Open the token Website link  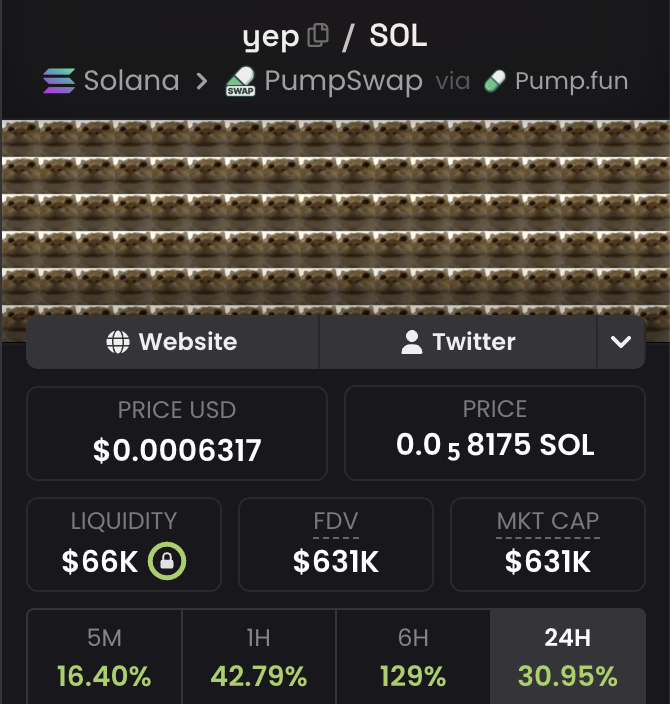(172, 342)
